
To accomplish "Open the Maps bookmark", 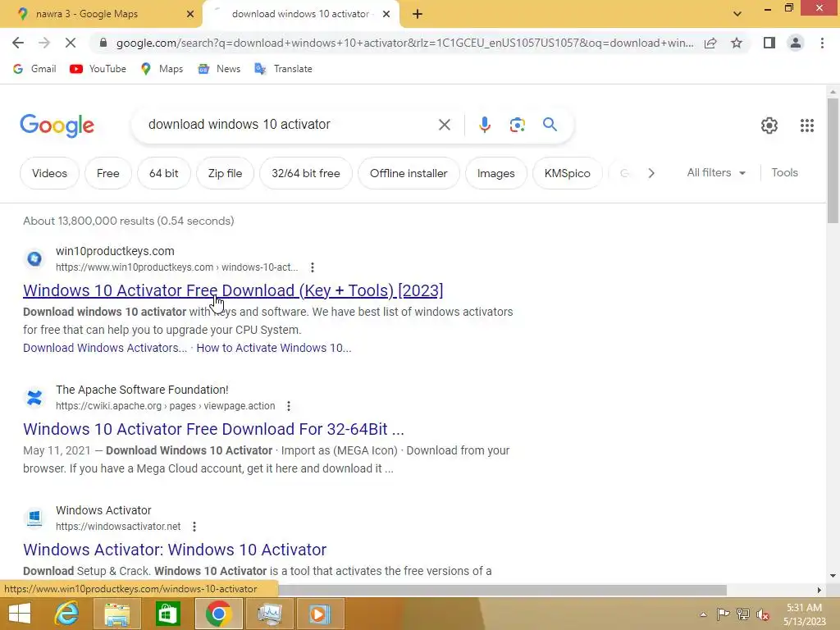I will pyautogui.click(x=162, y=69).
